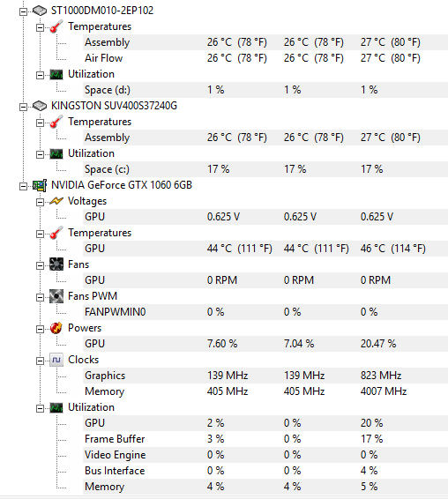Click the lightning bolt Voltages icon
The width and height of the screenshot is (448, 499).
coord(56,201)
